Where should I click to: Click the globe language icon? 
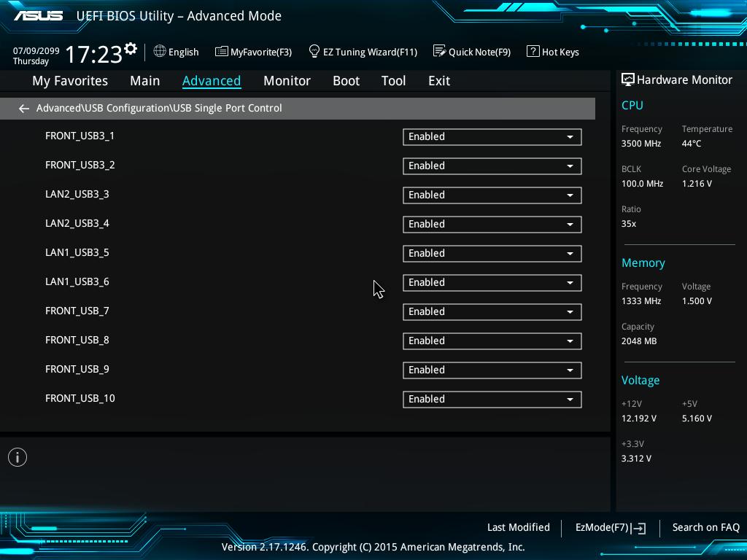(x=160, y=51)
